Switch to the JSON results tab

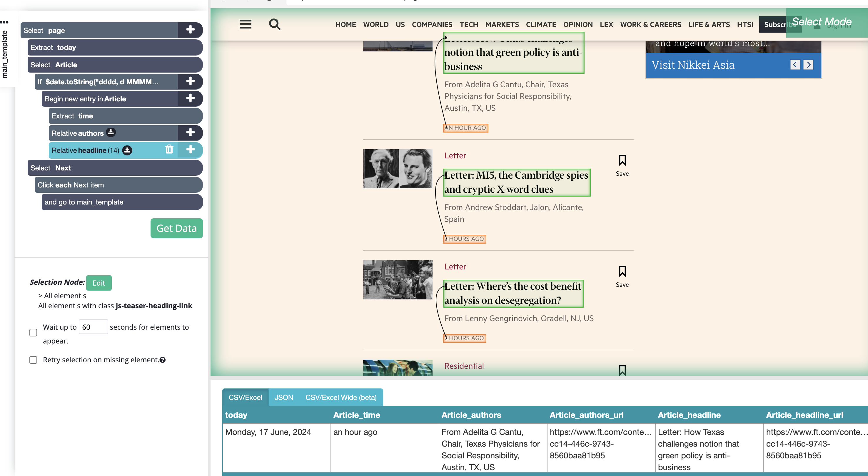(283, 397)
